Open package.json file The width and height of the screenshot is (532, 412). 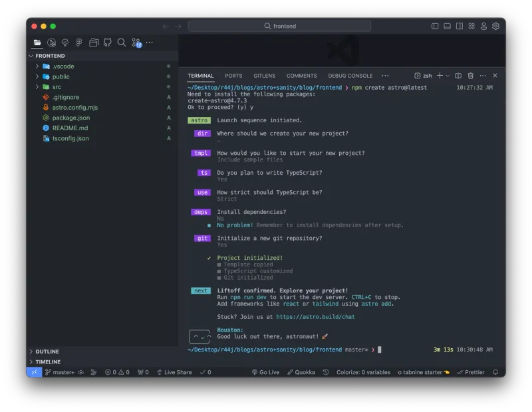tap(102, 118)
